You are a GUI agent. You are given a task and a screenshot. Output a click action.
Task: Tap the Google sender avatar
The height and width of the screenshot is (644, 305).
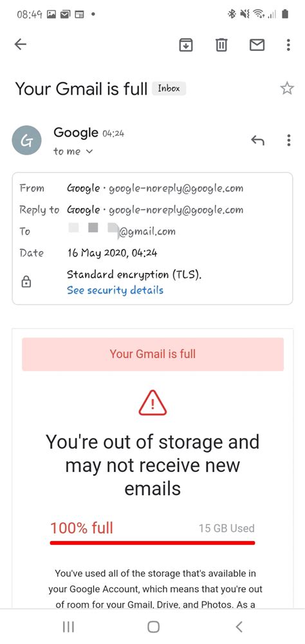(26, 140)
